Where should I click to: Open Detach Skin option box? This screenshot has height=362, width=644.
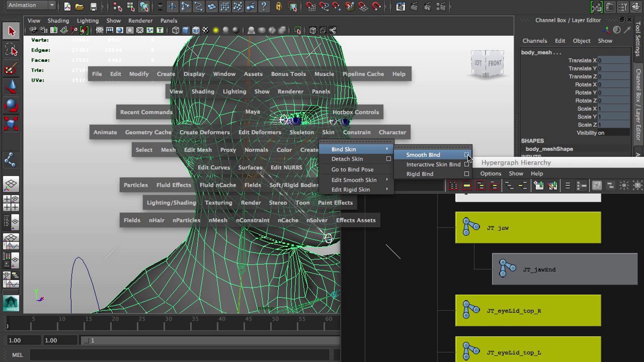coord(388,159)
